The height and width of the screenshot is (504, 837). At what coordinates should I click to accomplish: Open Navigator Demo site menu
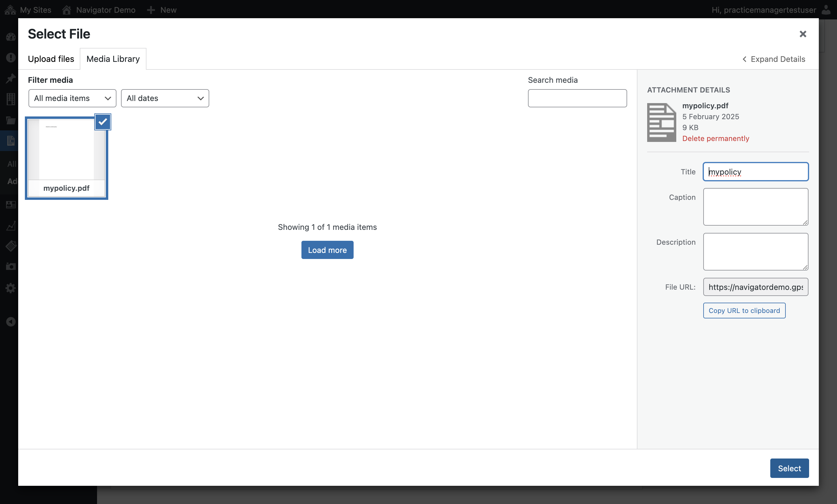[99, 10]
